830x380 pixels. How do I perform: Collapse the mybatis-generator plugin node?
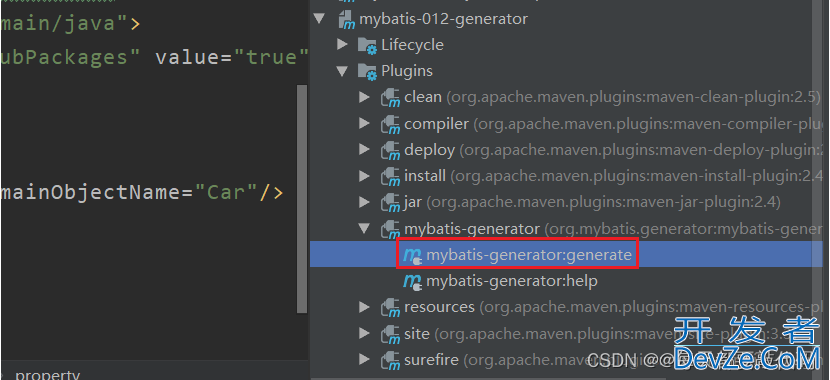click(364, 228)
